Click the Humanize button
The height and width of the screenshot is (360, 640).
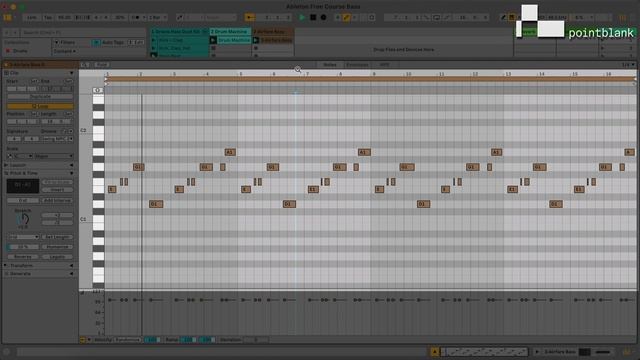pos(58,247)
